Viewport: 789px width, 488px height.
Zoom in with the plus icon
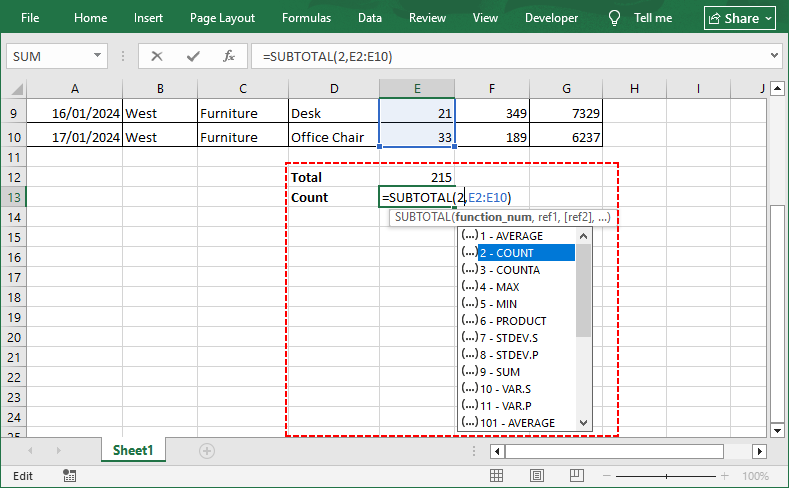click(x=725, y=476)
